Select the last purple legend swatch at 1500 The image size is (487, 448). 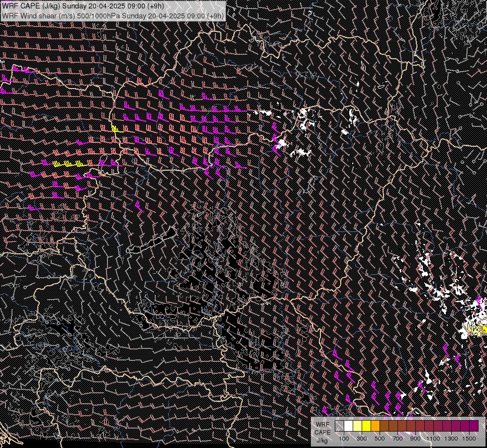474,426
